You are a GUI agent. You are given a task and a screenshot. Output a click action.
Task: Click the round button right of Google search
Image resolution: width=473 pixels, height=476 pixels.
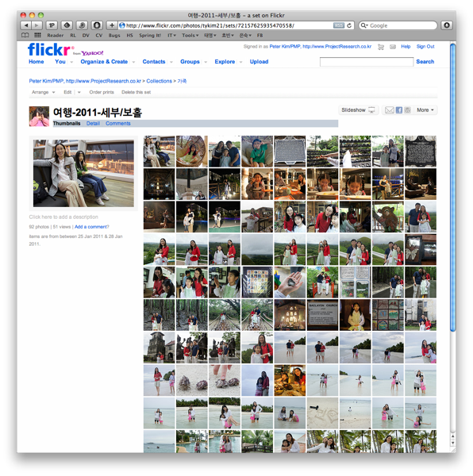point(447,25)
